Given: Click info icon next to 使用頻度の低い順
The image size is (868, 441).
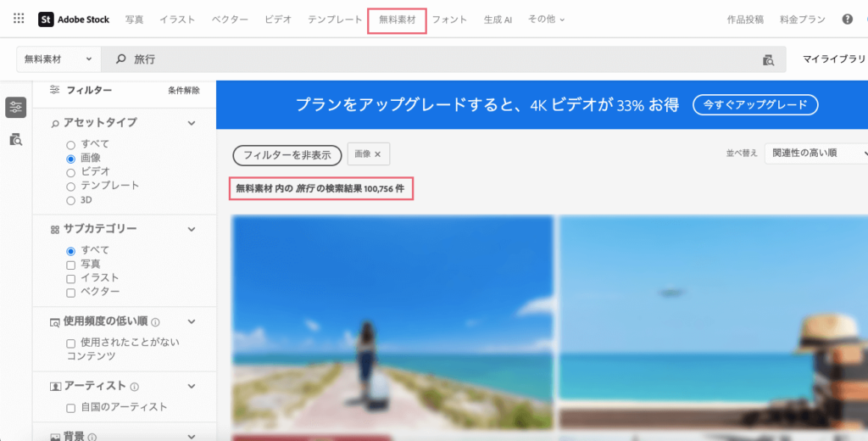Looking at the screenshot, I should 156,322.
